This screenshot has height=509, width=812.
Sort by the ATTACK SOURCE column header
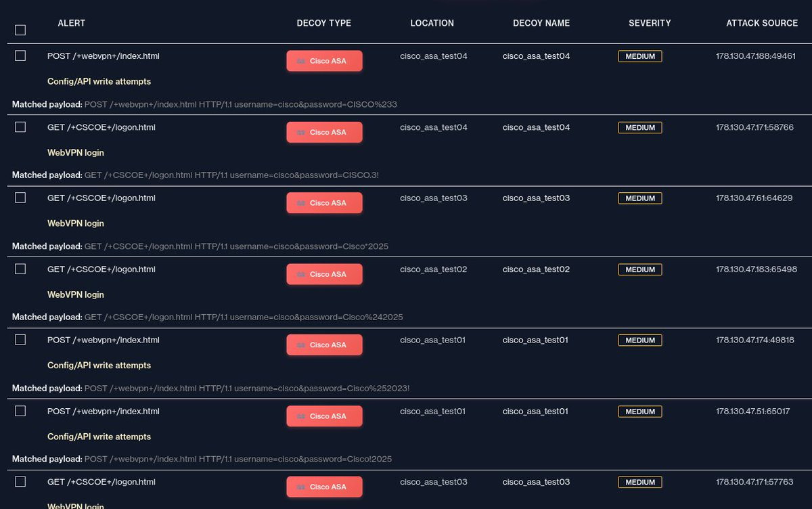click(762, 23)
